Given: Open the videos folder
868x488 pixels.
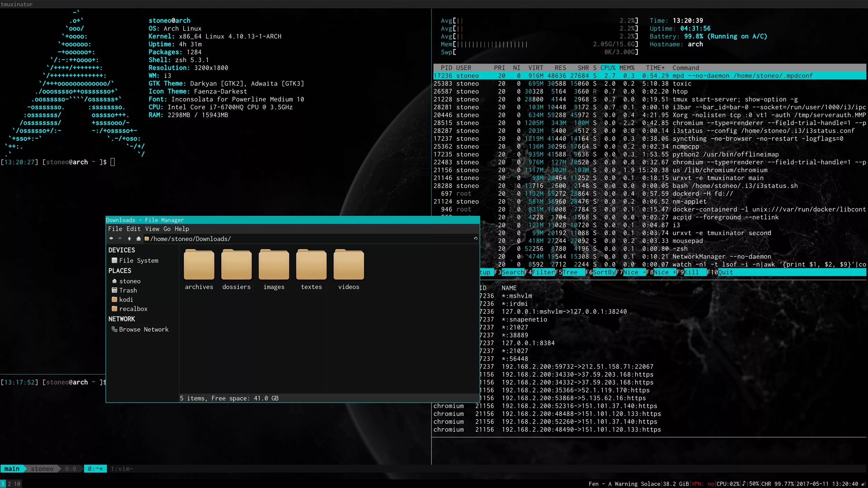Looking at the screenshot, I should (348, 265).
